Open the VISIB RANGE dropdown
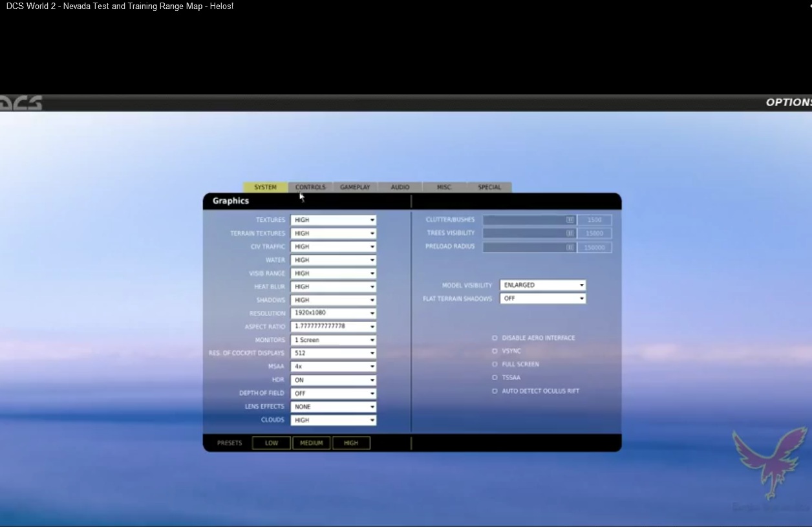The width and height of the screenshot is (812, 527). (334, 274)
